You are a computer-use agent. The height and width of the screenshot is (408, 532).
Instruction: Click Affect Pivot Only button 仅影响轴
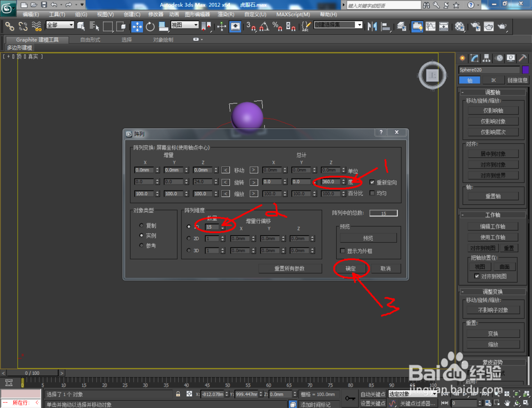point(493,110)
